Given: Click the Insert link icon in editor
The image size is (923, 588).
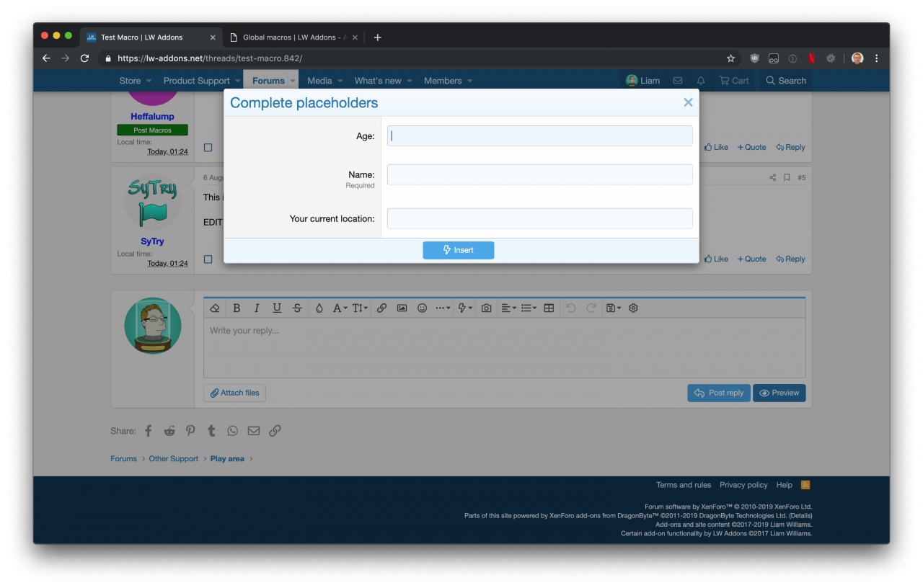Looking at the screenshot, I should coord(381,308).
